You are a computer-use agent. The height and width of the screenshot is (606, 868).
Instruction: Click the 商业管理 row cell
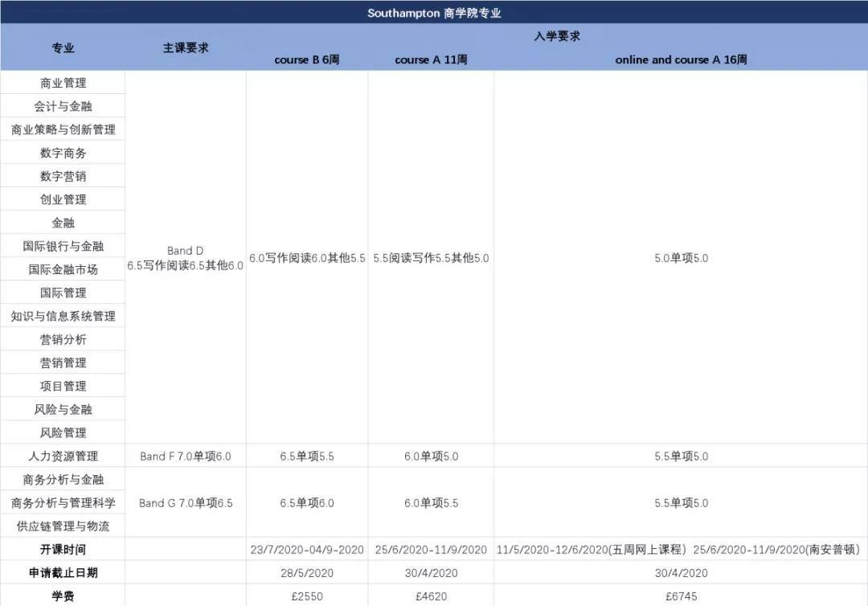click(62, 82)
